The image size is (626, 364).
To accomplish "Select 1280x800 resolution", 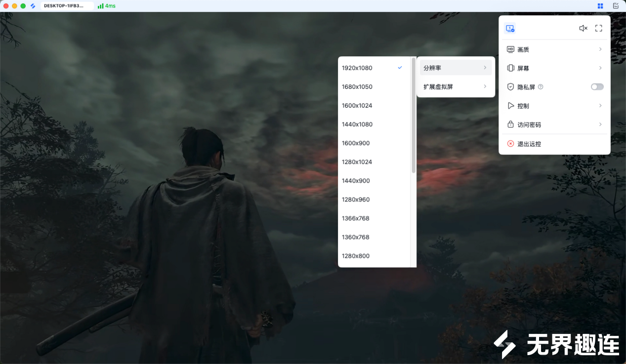I will [x=374, y=255].
